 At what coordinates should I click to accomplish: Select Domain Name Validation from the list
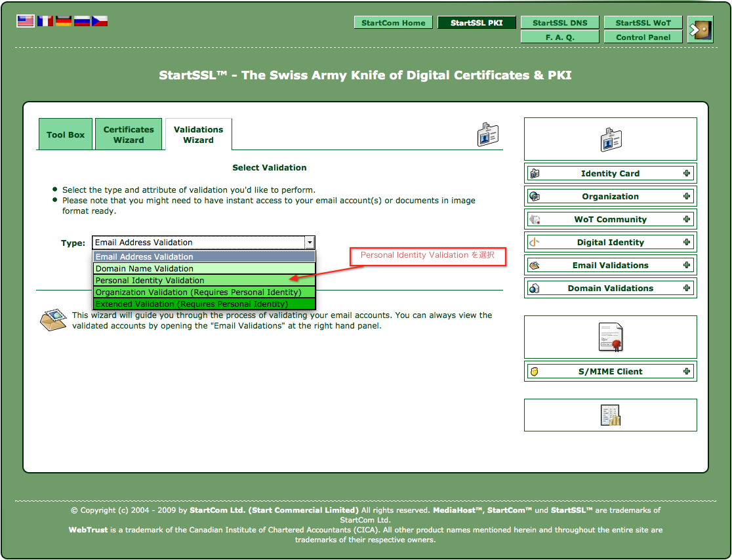pos(205,268)
